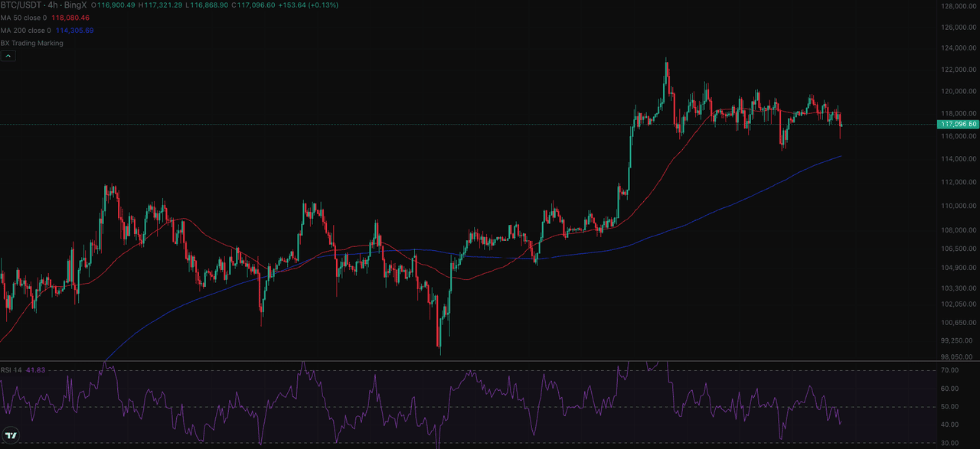Screen dimensions: 980x449
Task: Click the RSI 50.00 axis label
Action: point(949,407)
